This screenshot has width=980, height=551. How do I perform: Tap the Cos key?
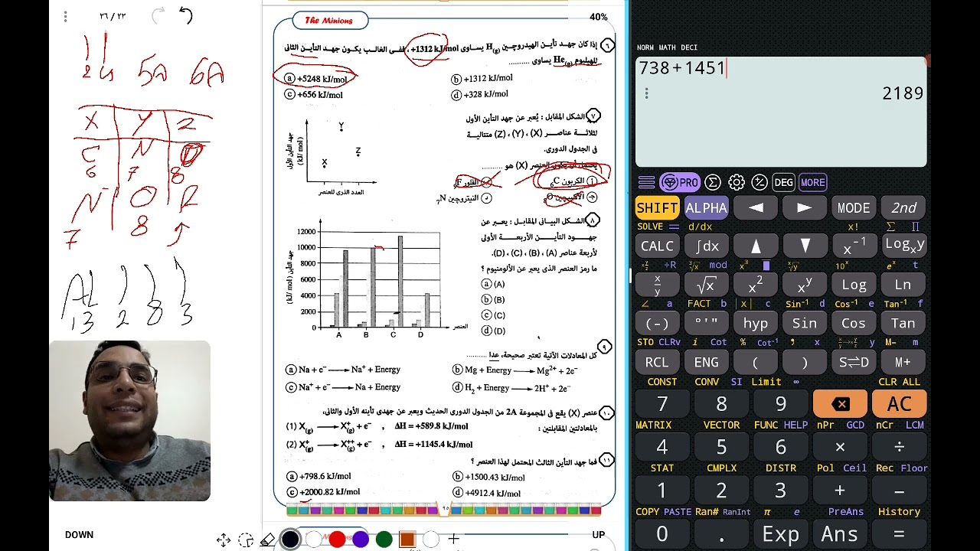point(854,324)
